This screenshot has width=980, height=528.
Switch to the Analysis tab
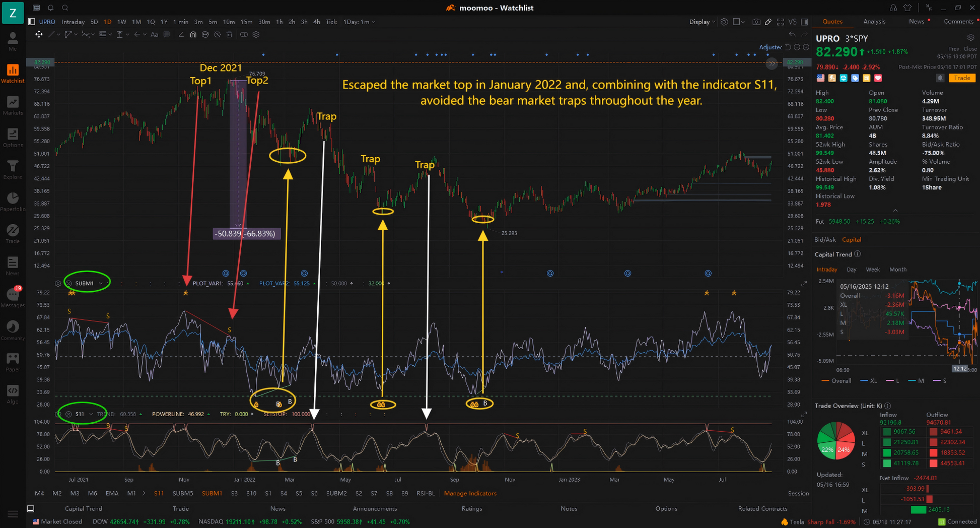874,22
